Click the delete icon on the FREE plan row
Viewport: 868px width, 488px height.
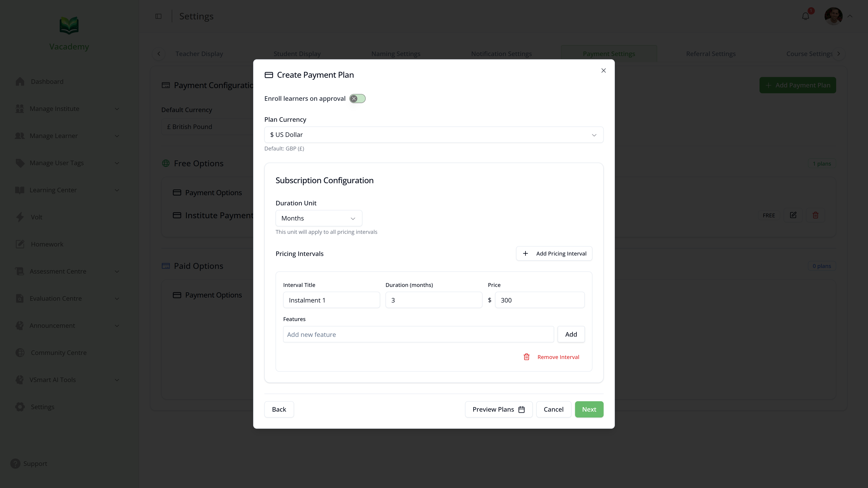pyautogui.click(x=815, y=215)
